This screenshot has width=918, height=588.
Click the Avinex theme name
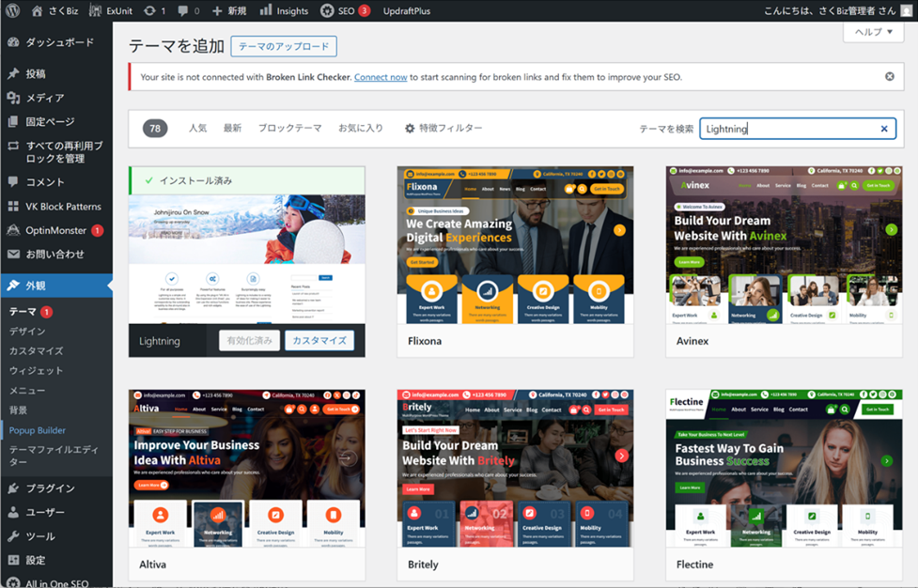692,341
